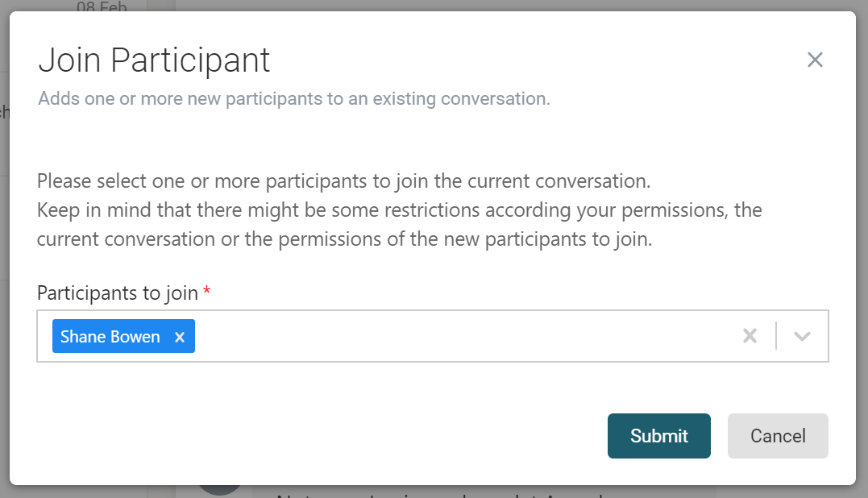Remove Shane Bowen via the chip's X icon
The width and height of the screenshot is (868, 498).
pos(179,336)
